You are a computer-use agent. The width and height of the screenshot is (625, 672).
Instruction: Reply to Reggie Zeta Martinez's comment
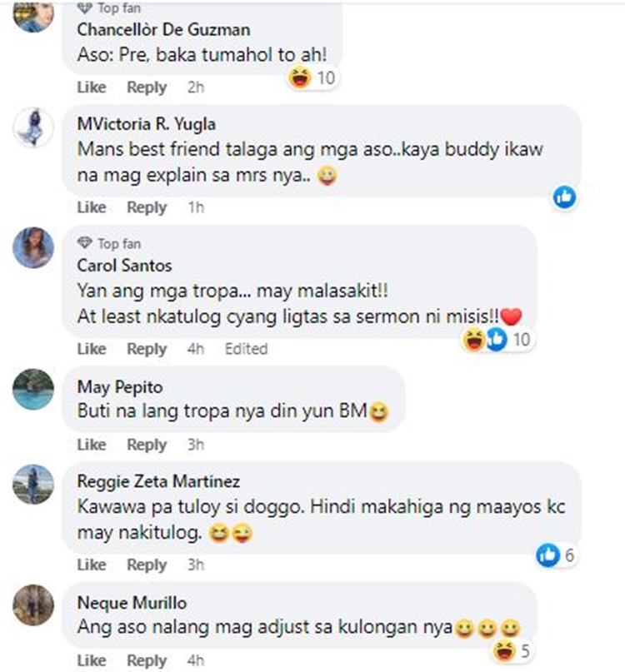tap(147, 565)
